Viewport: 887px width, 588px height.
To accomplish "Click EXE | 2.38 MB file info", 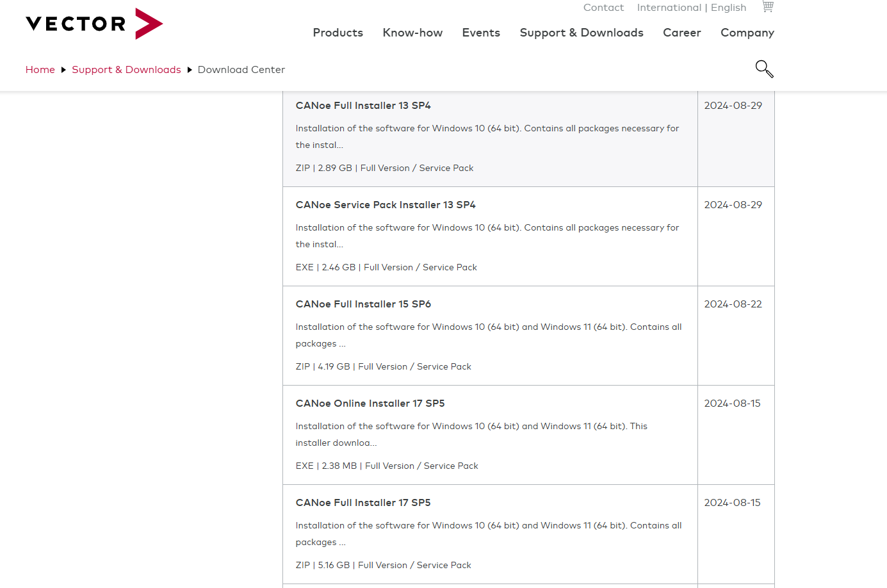I will click(387, 466).
